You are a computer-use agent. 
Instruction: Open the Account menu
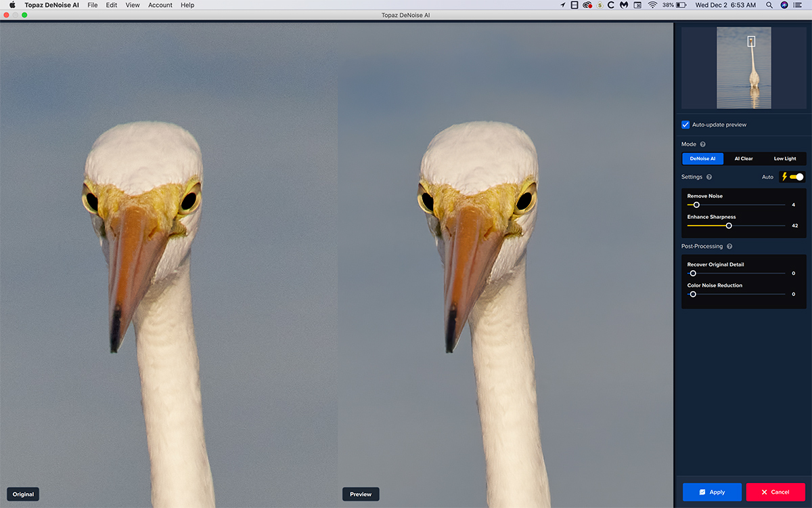pyautogui.click(x=160, y=5)
